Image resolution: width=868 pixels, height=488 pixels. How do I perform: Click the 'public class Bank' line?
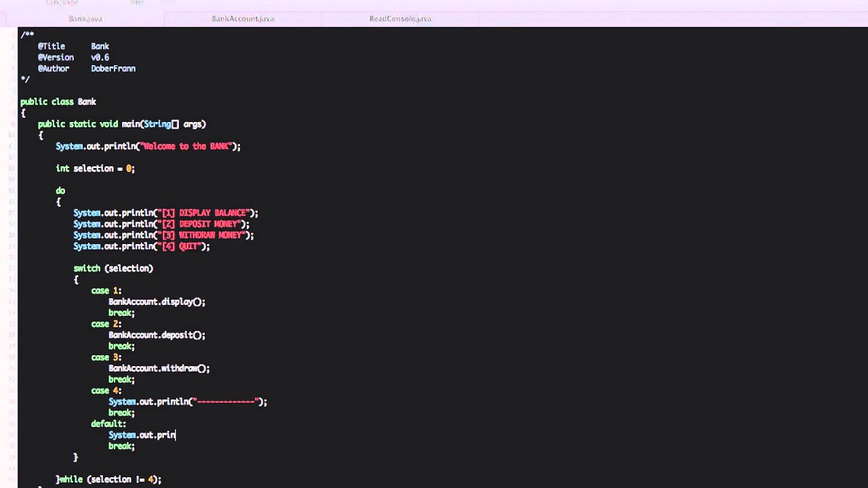pos(58,102)
